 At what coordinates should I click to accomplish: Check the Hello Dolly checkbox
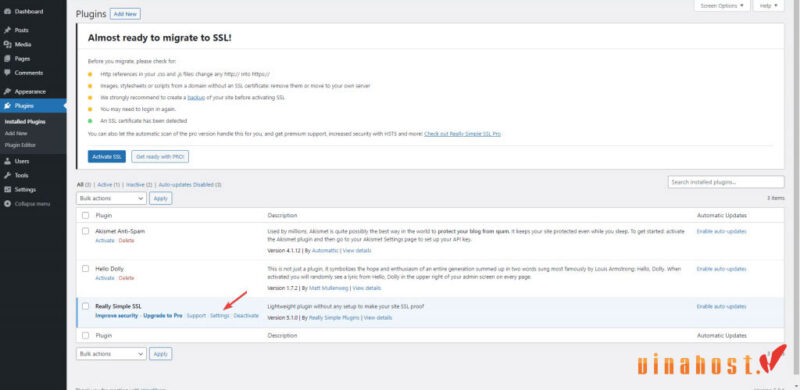click(85, 269)
